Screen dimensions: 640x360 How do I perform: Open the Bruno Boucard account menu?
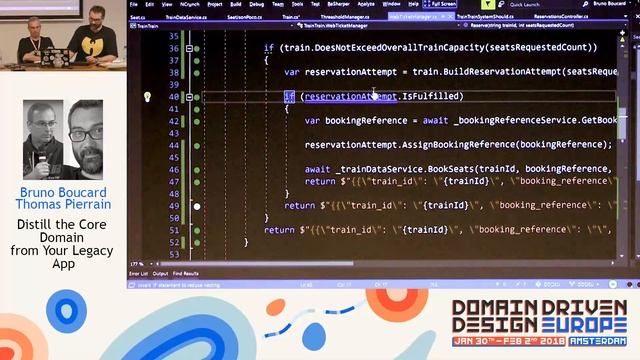click(611, 4)
